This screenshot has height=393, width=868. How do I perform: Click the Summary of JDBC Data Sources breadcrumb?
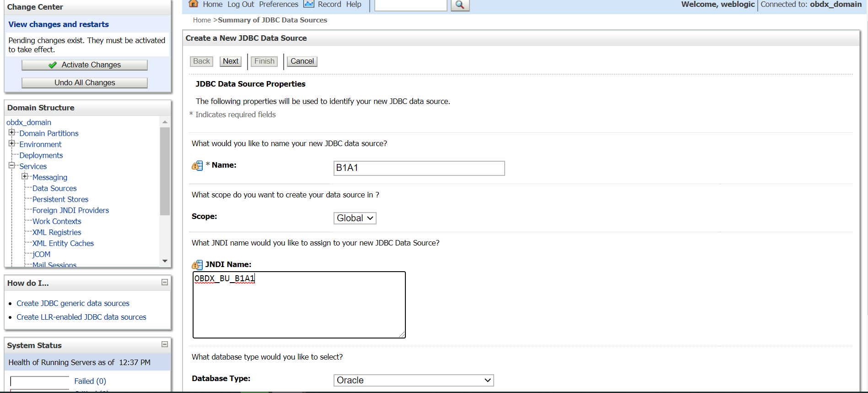tap(273, 20)
